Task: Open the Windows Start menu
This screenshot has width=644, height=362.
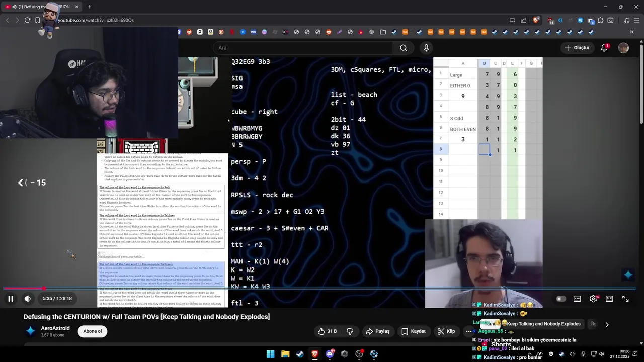Action: [x=270, y=354]
